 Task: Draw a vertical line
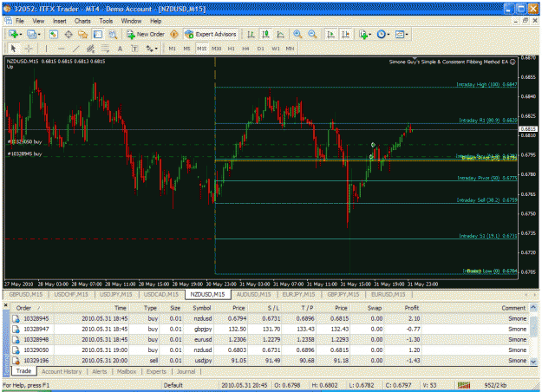46,49
